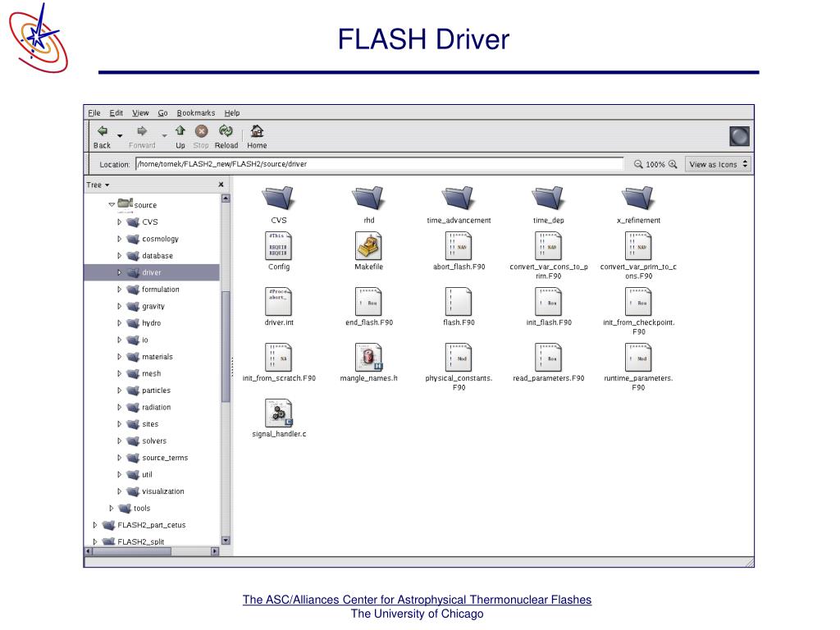
Task: Select visualization in the tree
Action: point(163,491)
